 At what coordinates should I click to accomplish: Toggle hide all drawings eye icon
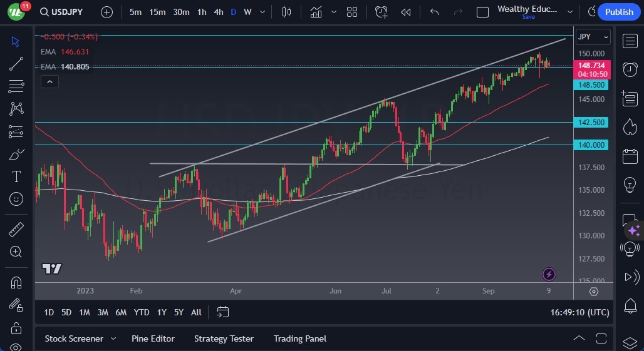pyautogui.click(x=16, y=346)
